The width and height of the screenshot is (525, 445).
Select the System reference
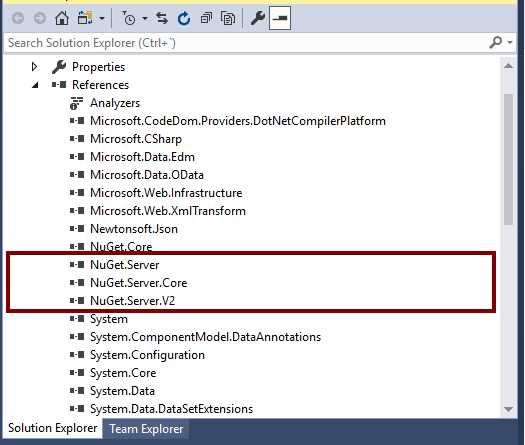[x=109, y=319]
